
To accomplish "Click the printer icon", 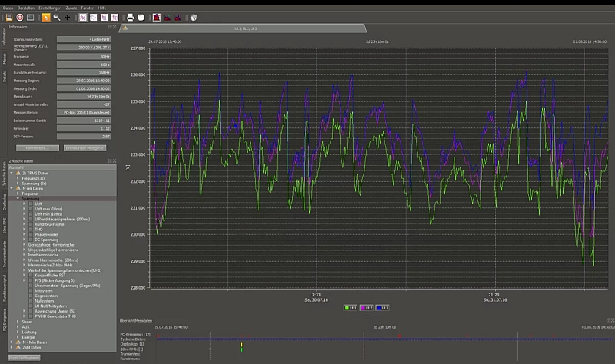I will pos(130,18).
